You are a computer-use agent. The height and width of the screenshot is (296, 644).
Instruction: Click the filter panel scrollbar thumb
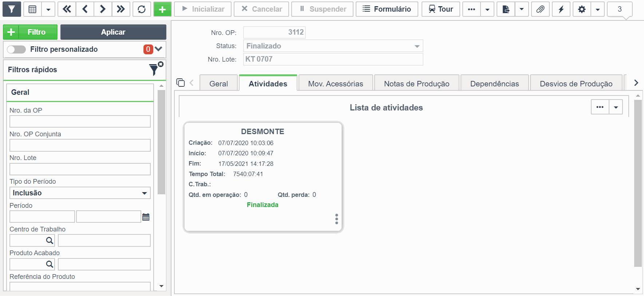pos(162,142)
